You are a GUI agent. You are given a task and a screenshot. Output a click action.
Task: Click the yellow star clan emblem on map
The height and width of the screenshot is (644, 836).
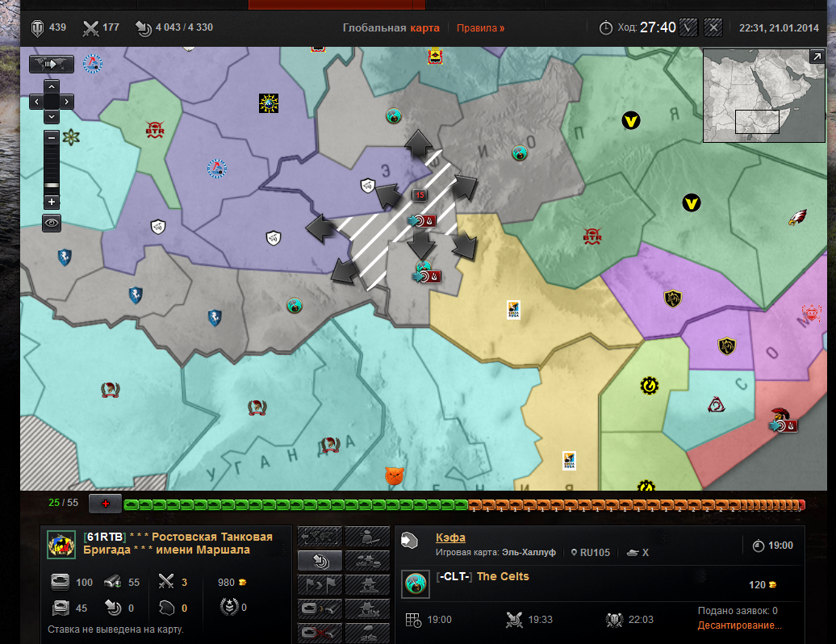pos(269,102)
